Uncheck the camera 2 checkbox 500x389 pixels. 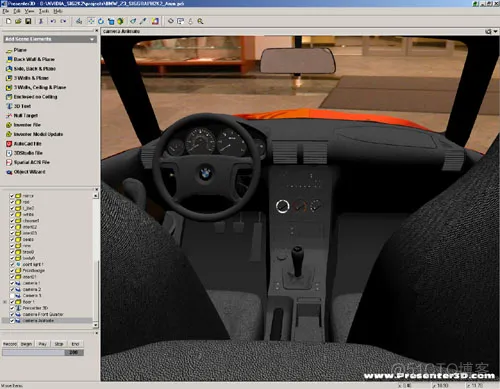[x=12, y=289]
